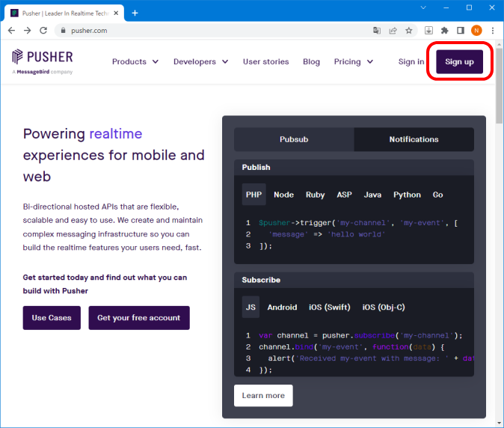Viewport: 504px width, 428px height.
Task: Click the Pusher logo
Action: (x=43, y=57)
